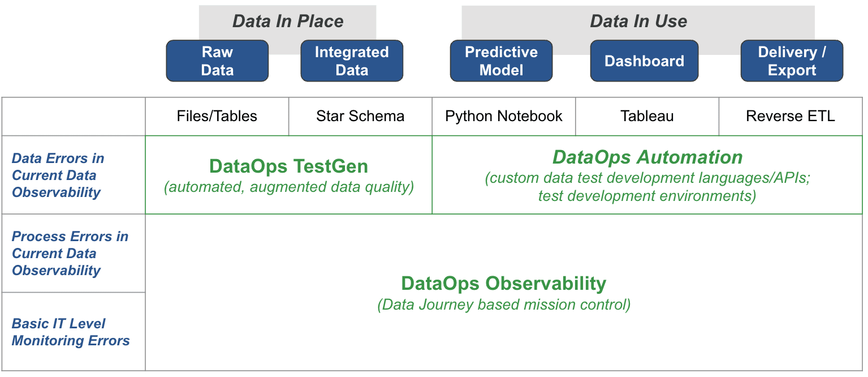Click the Predictive Model blue box

click(x=501, y=61)
